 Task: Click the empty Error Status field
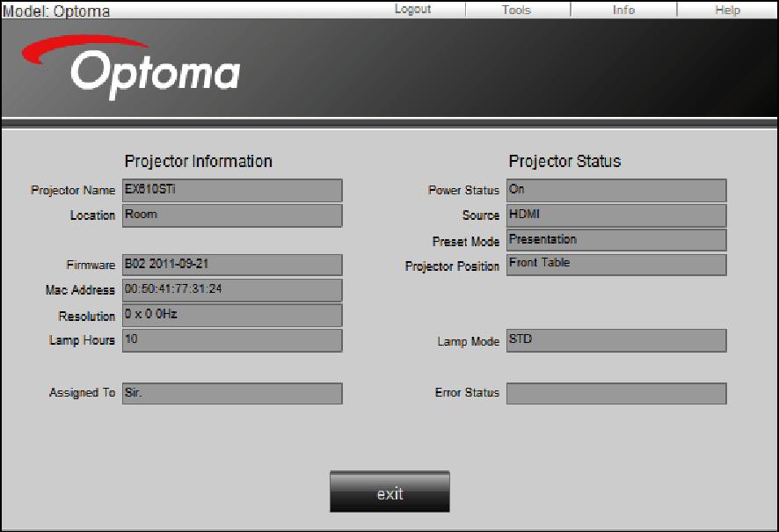coord(616,393)
